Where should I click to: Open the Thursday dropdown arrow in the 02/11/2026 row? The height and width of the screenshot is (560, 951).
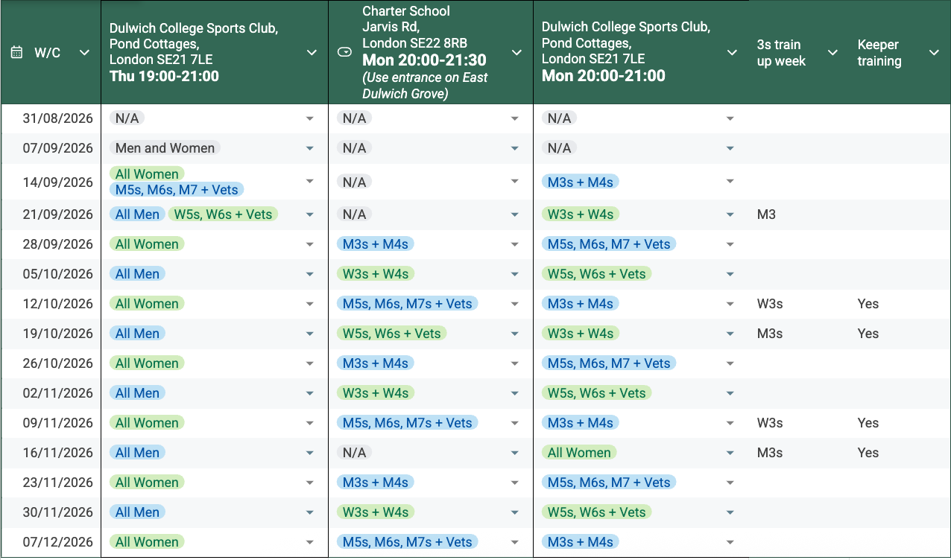[x=309, y=393]
